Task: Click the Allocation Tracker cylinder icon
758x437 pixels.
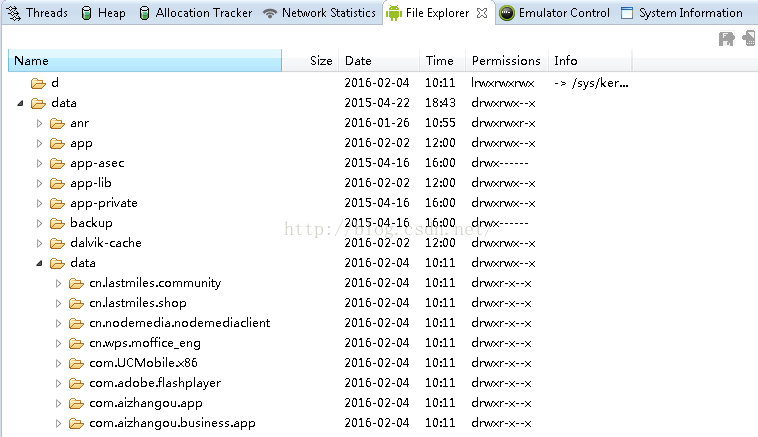Action: tap(144, 13)
